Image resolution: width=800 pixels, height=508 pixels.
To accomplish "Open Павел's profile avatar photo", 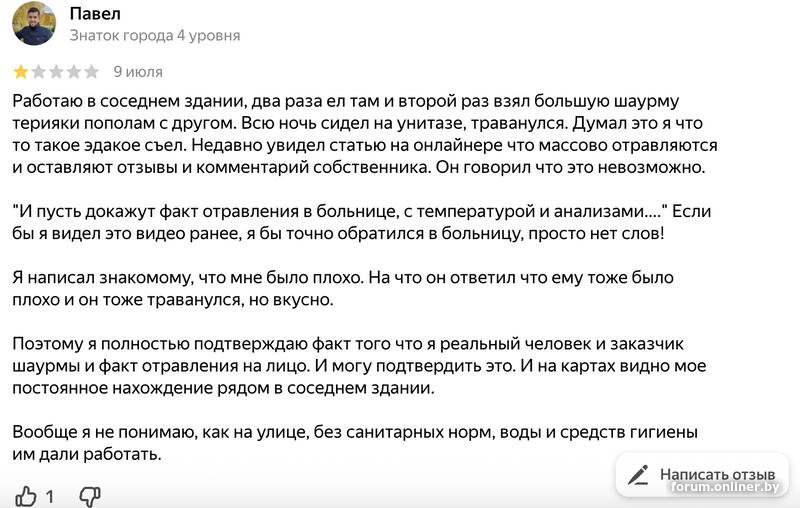I will [x=34, y=23].
